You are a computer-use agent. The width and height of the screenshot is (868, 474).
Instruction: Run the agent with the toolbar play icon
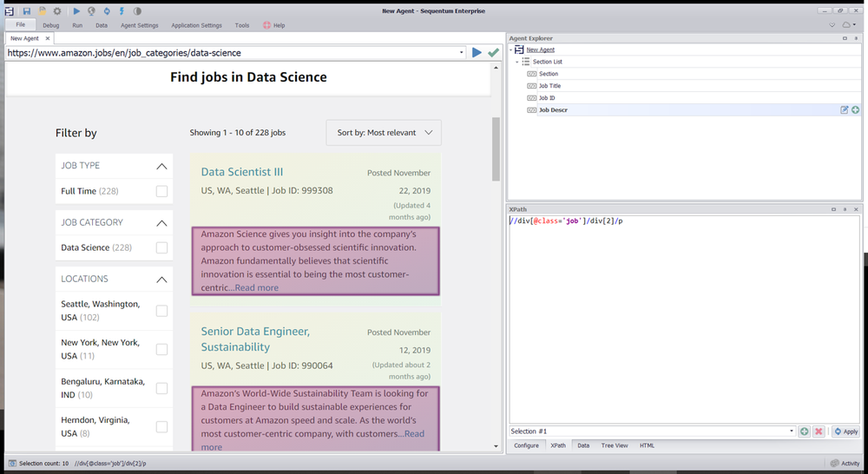coord(76,11)
